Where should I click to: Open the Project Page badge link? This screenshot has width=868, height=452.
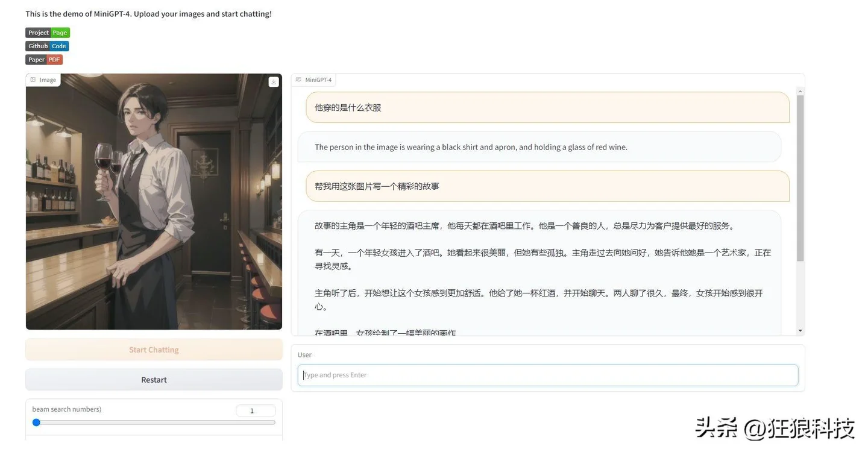48,33
